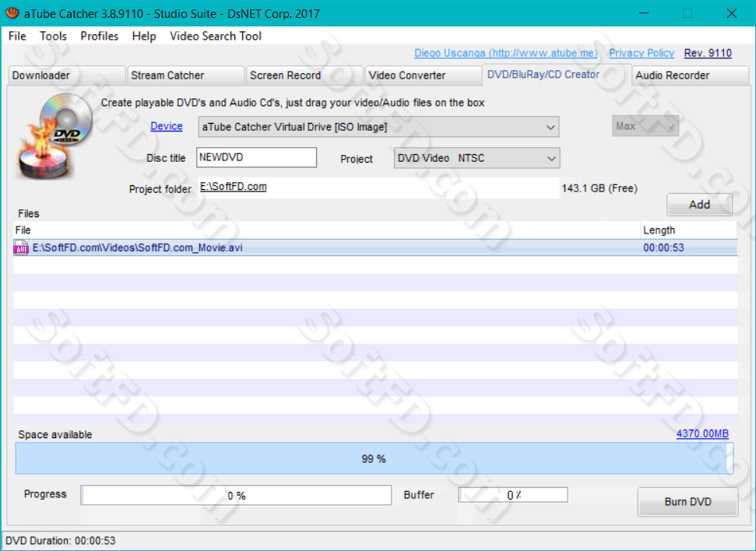The image size is (756, 551).
Task: Select the DVD/BluRay/CD Creator tab
Action: point(557,74)
